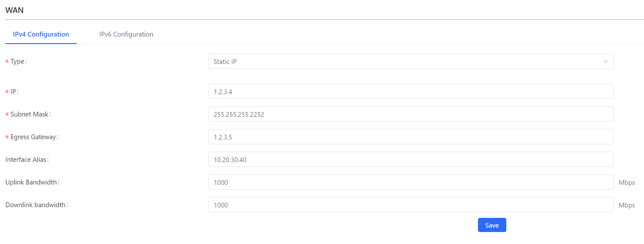Focus the Downlink bandwidth input field
Image resolution: width=644 pixels, height=244 pixels.
(x=410, y=205)
